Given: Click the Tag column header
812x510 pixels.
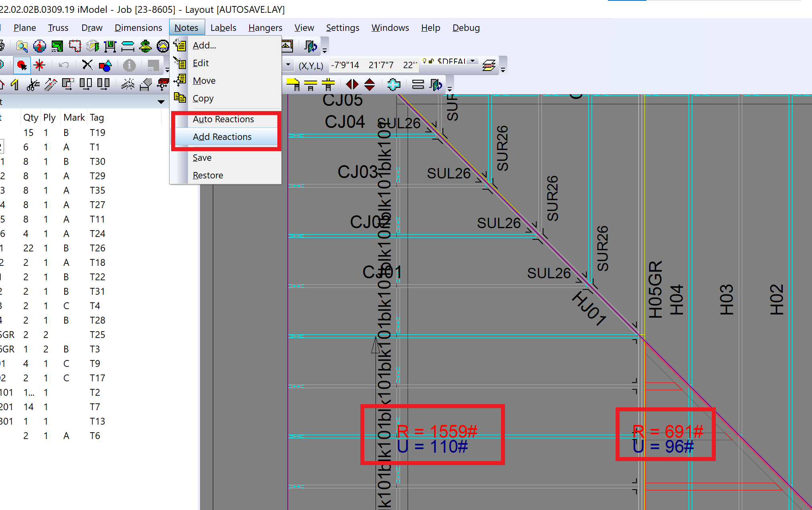Looking at the screenshot, I should [97, 117].
